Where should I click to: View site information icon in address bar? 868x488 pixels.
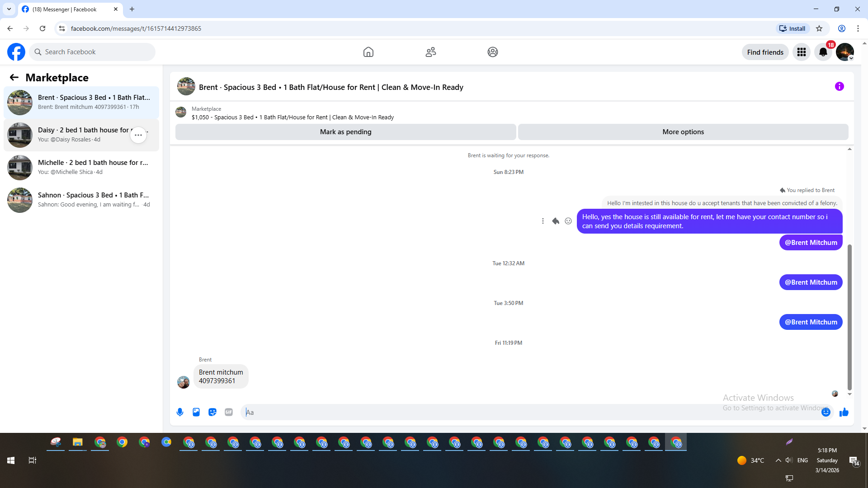coord(62,28)
